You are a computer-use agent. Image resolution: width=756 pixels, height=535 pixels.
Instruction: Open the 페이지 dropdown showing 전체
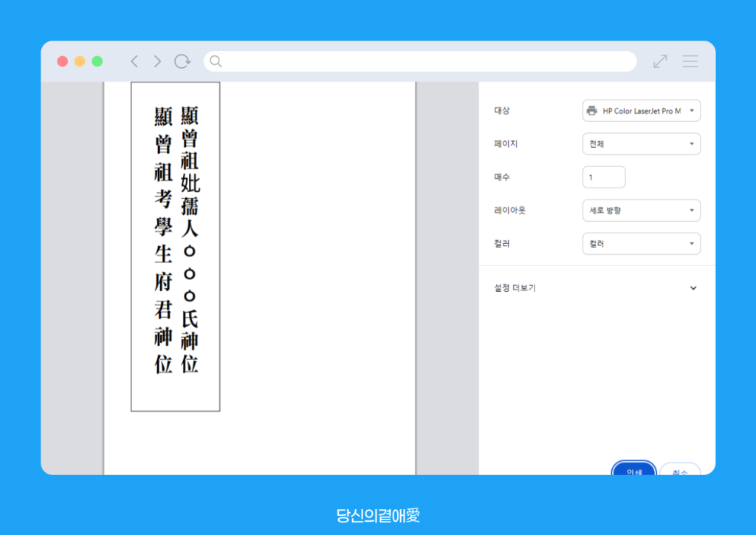pyautogui.click(x=641, y=144)
